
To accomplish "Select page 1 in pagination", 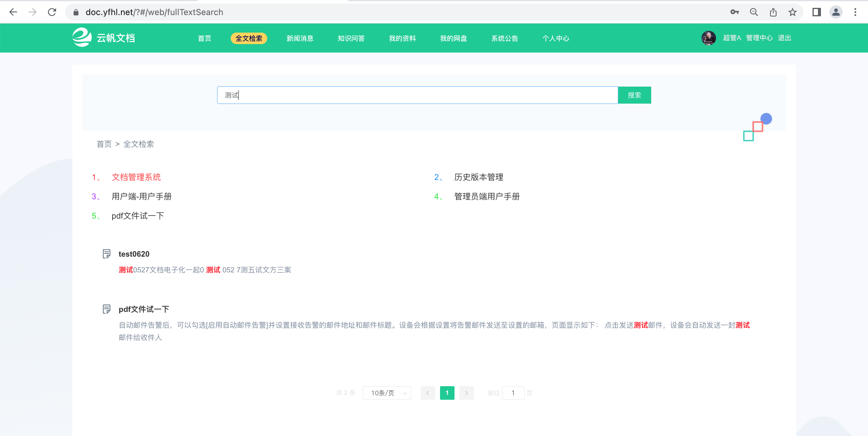I will click(447, 393).
